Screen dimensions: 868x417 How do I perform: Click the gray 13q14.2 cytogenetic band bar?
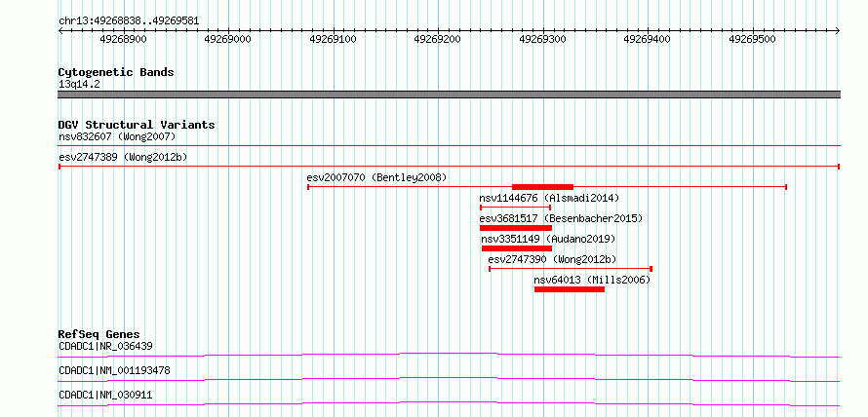449,95
